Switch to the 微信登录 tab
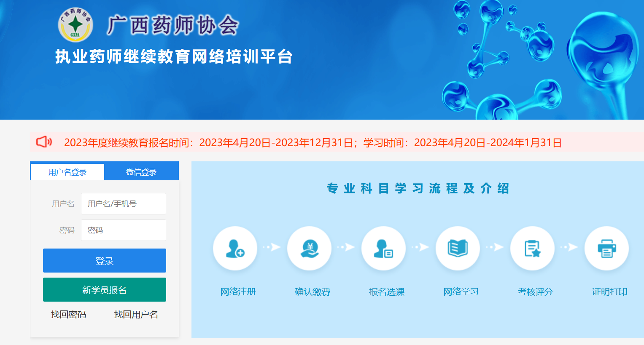 click(x=141, y=171)
